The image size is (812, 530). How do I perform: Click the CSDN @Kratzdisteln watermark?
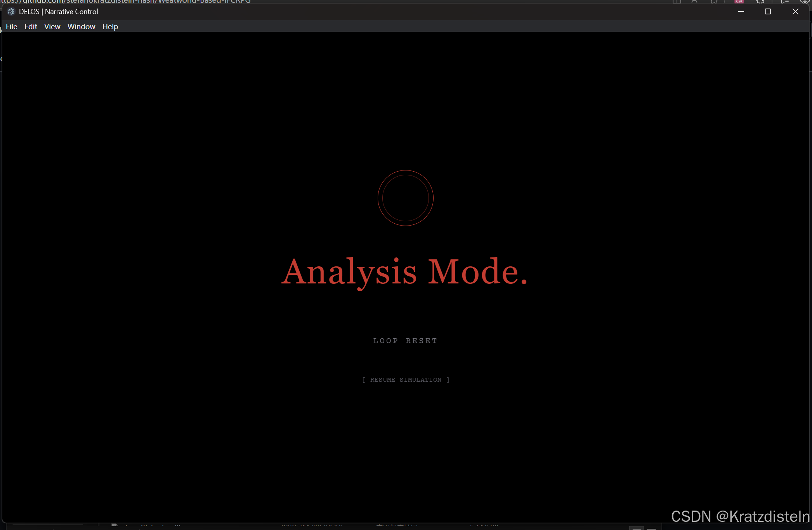pos(740,516)
